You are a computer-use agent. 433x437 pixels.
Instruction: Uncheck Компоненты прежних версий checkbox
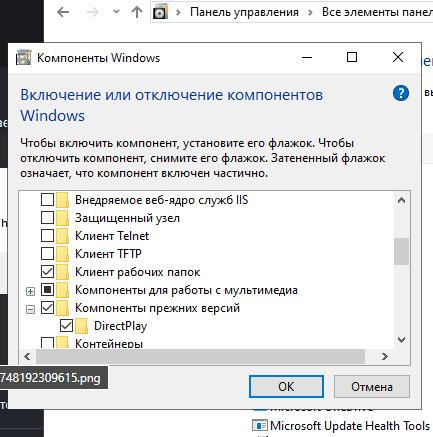47,308
